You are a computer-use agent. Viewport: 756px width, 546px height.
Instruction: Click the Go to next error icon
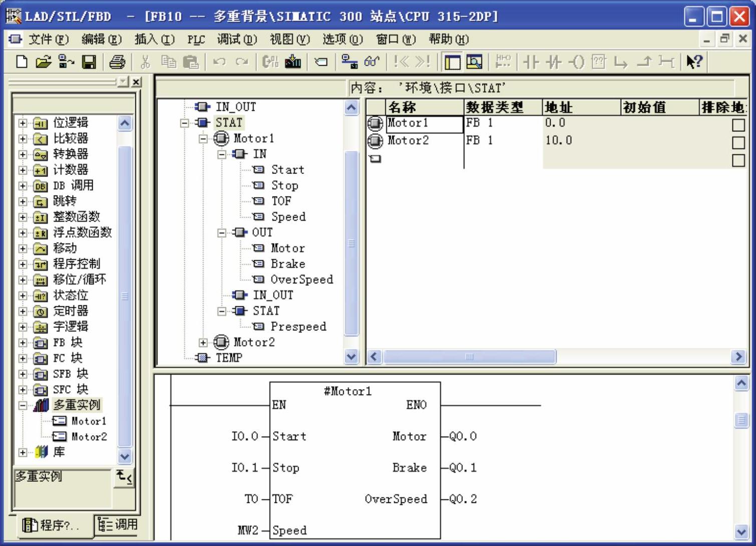423,62
